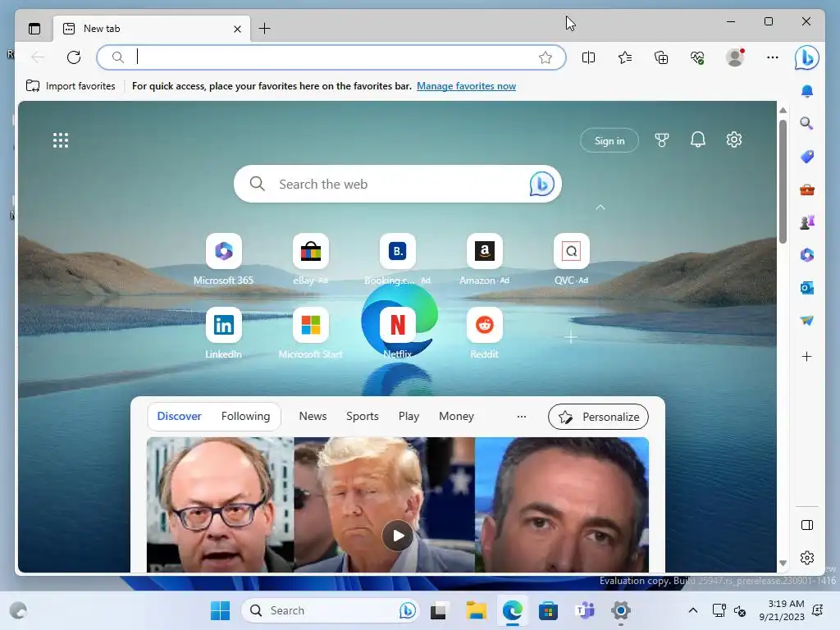This screenshot has height=630, width=840.
Task: Add a new quick link site
Action: point(571,337)
